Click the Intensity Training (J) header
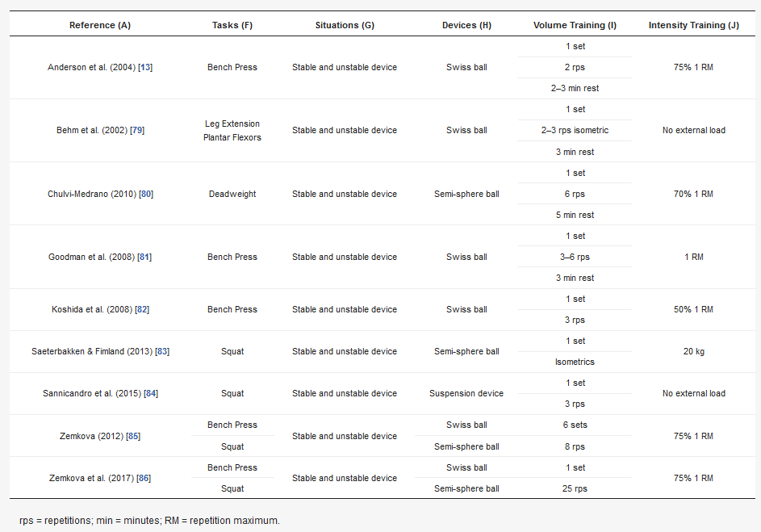The image size is (761, 532). coord(693,25)
